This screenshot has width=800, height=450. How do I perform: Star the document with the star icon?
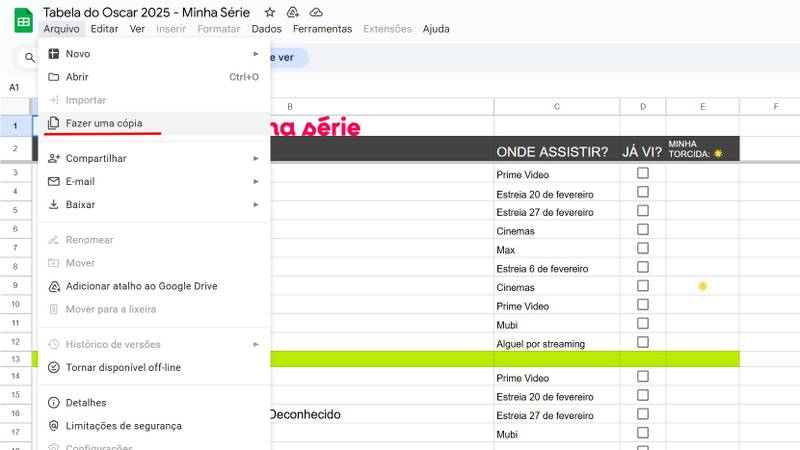click(270, 12)
